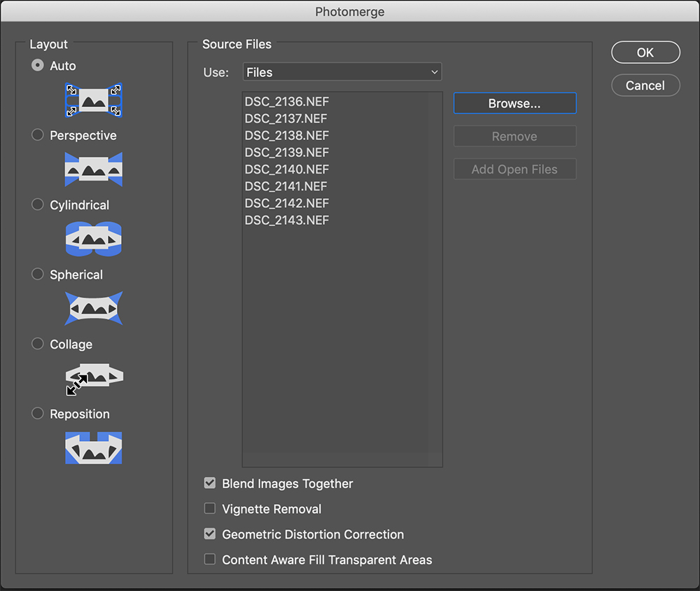Click the Cancel button
The image size is (700, 591).
point(645,85)
